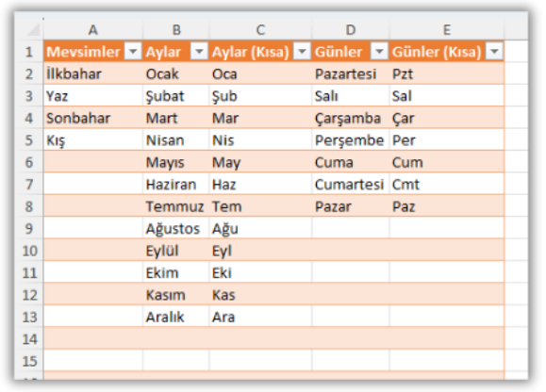
Task: Select row 5 header
Action: point(29,140)
